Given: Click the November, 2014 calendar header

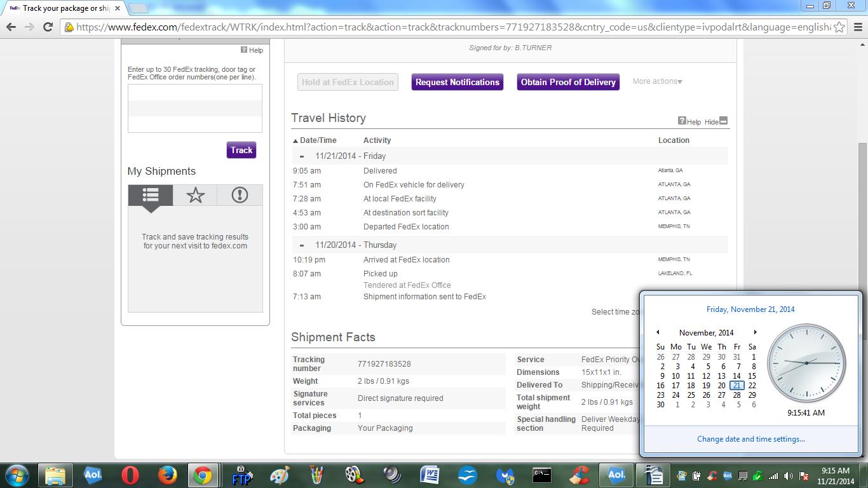Looking at the screenshot, I should pos(706,333).
